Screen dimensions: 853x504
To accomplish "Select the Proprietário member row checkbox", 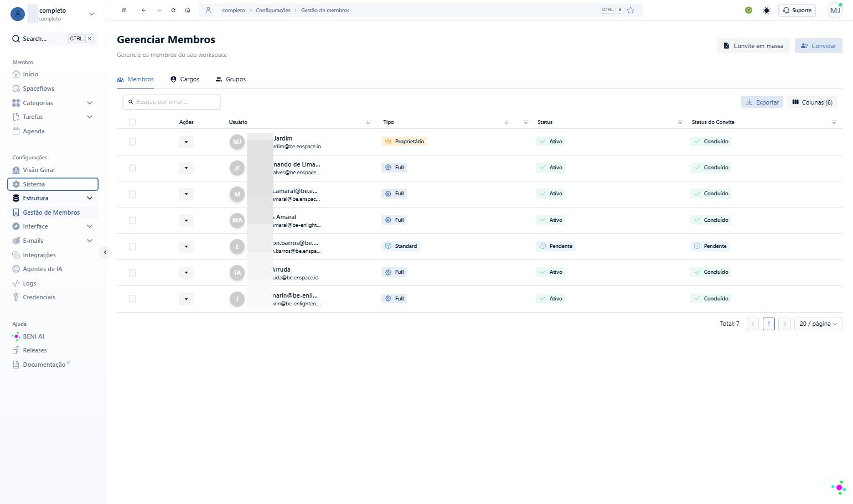I will click(132, 142).
